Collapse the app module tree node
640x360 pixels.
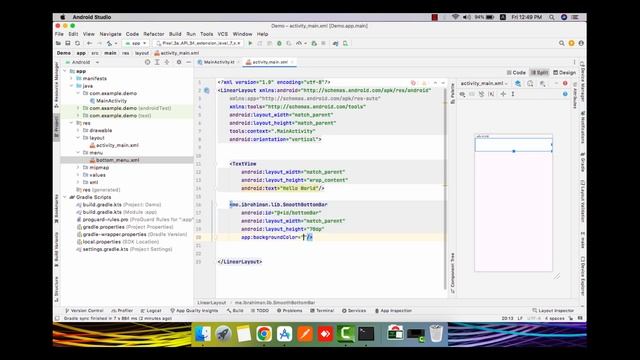(x=65, y=71)
